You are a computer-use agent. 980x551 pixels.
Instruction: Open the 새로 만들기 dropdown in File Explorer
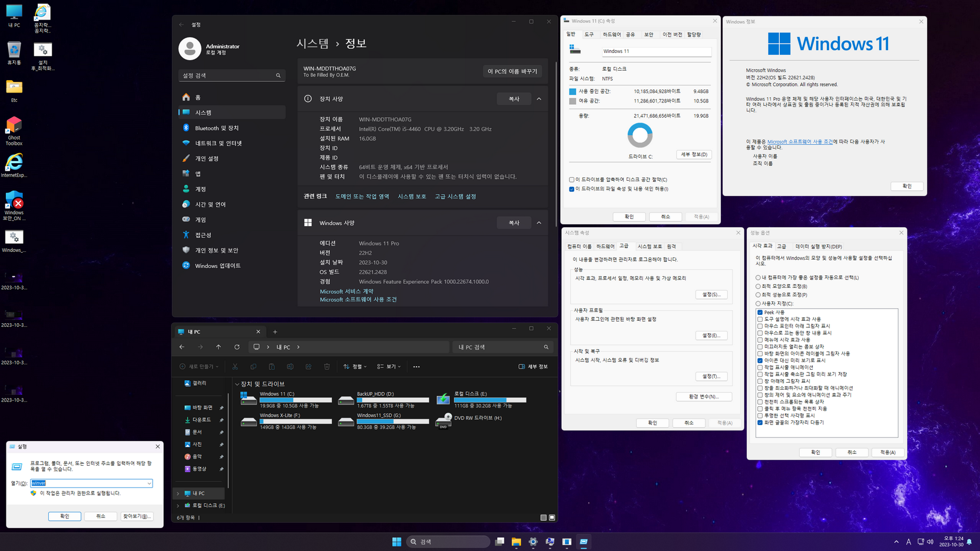coord(199,367)
